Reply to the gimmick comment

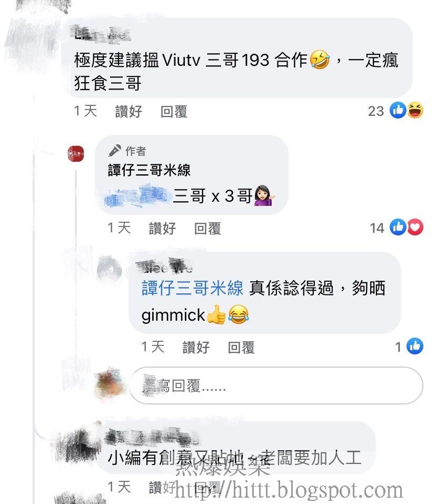[241, 348]
